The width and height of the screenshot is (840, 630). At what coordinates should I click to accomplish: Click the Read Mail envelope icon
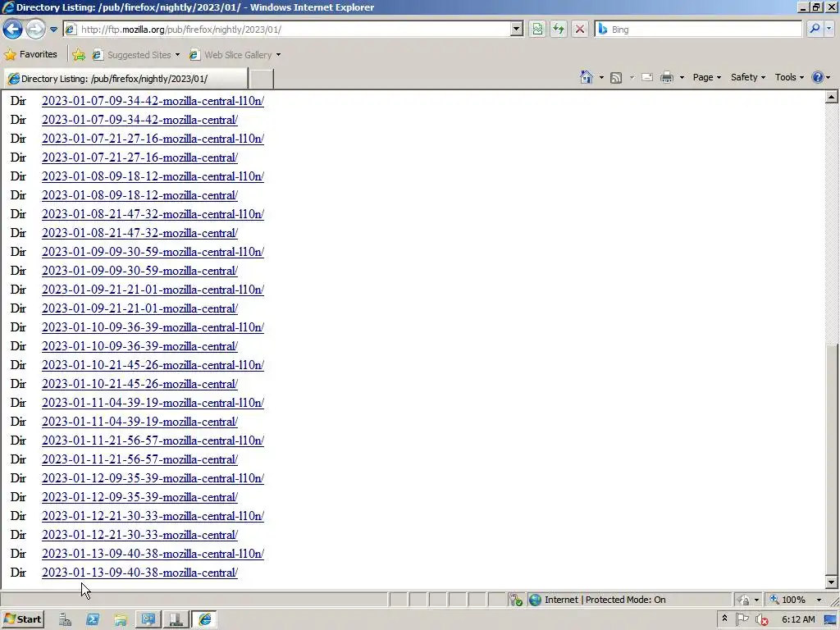(647, 77)
